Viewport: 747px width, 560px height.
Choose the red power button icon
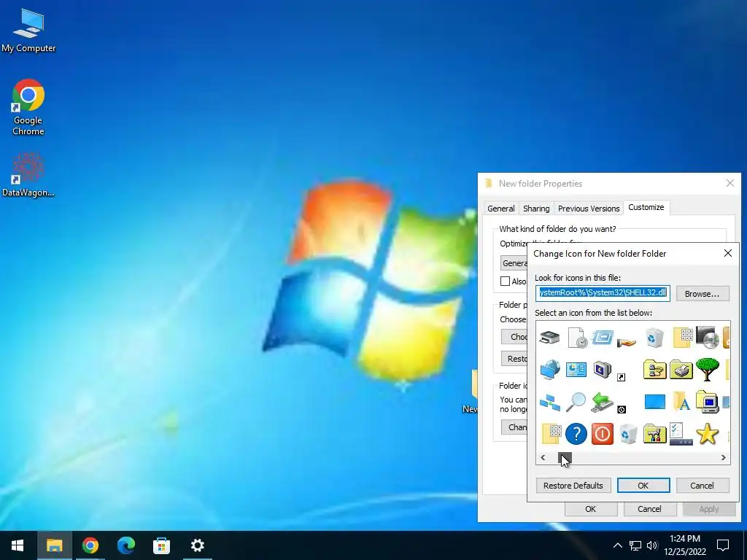602,434
